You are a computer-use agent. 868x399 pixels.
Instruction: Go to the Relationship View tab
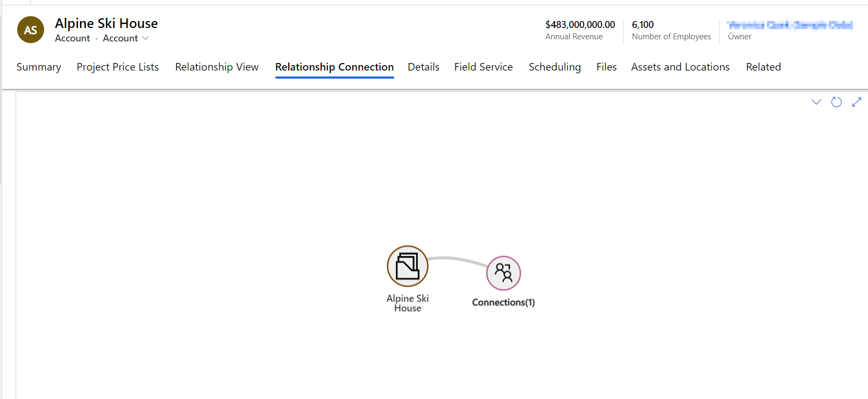(217, 67)
